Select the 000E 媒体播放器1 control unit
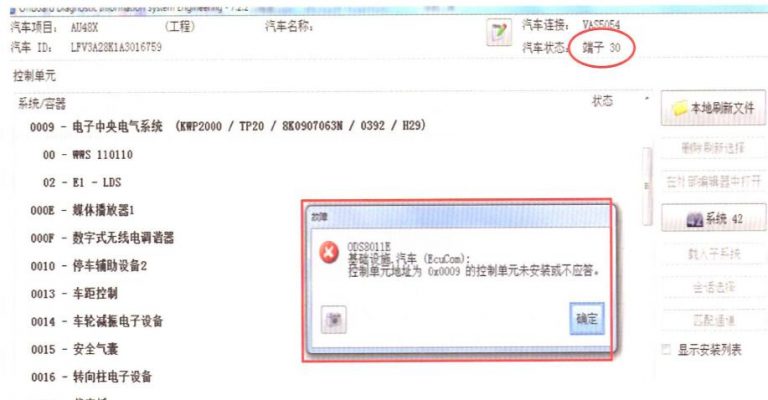 pos(82,211)
